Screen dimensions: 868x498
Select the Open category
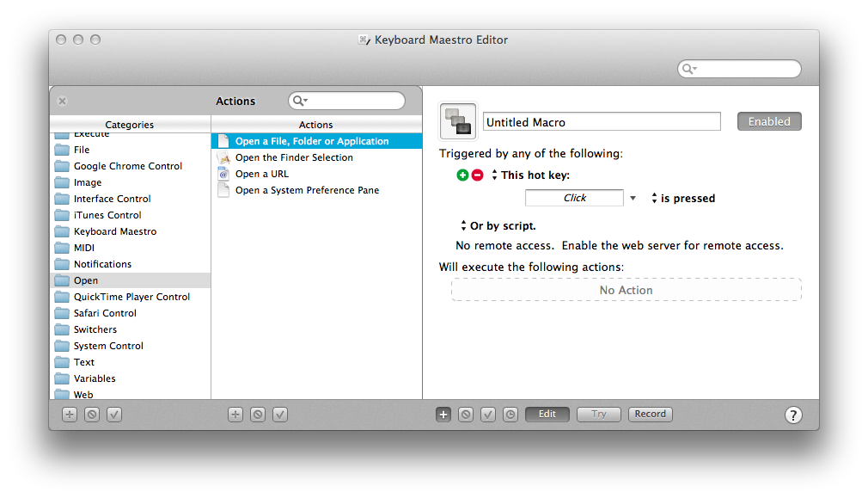[131, 280]
